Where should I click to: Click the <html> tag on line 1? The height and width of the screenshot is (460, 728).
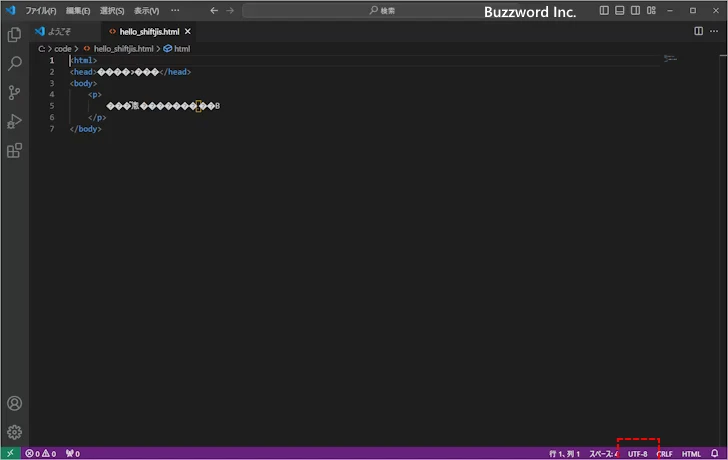(x=84, y=60)
